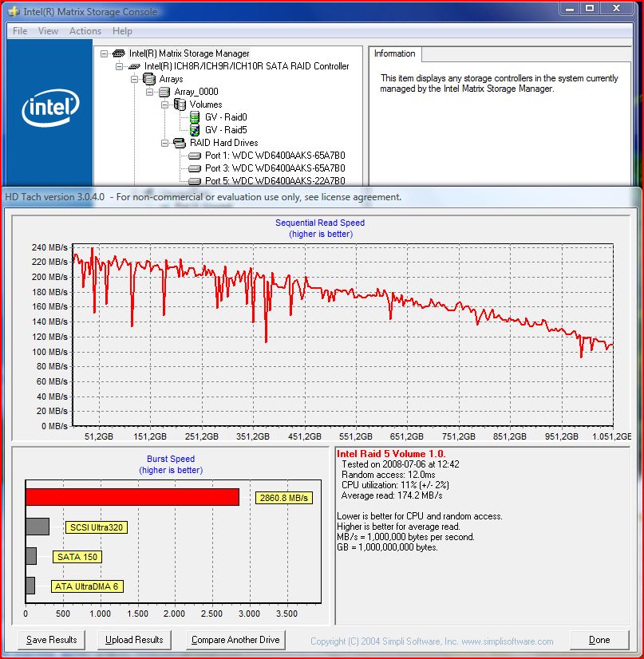The image size is (644, 659).
Task: Click the Save Results button
Action: pyautogui.click(x=51, y=640)
